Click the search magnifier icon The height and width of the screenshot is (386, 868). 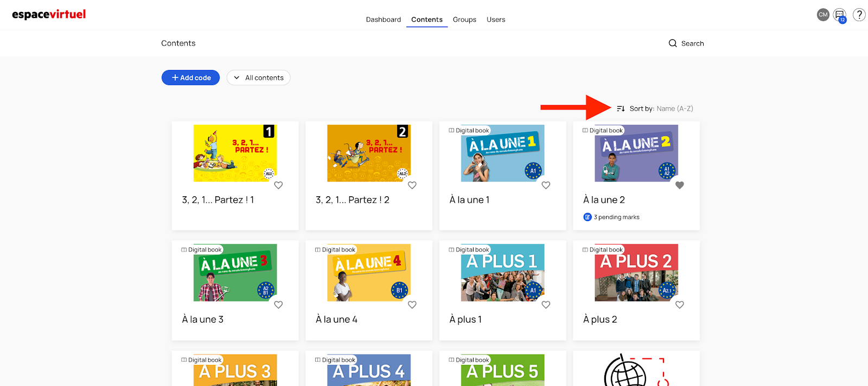coord(673,43)
